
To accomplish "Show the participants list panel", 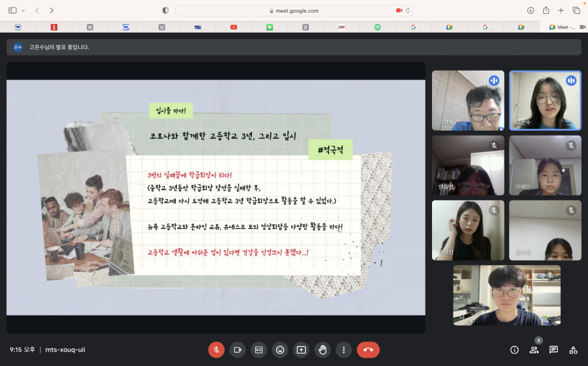I will click(x=534, y=350).
